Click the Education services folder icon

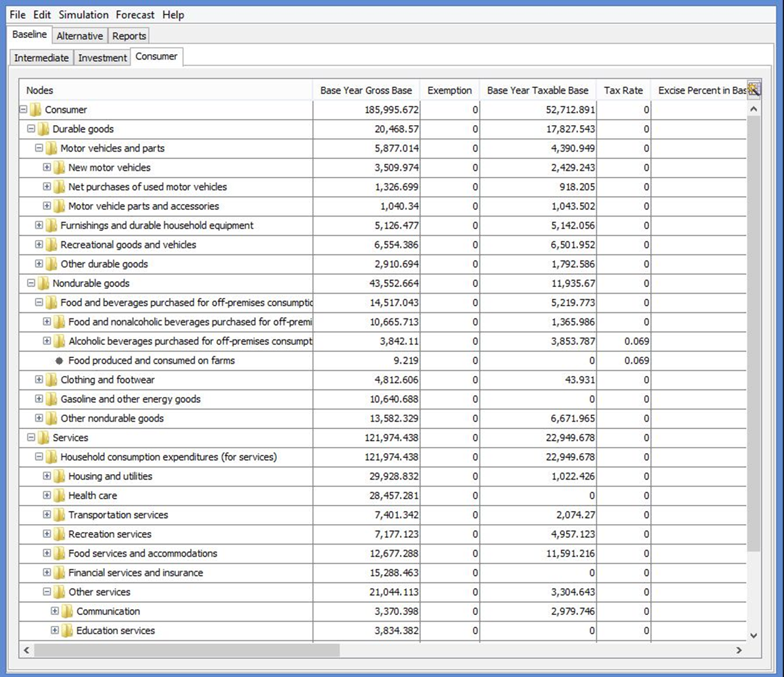(67, 630)
